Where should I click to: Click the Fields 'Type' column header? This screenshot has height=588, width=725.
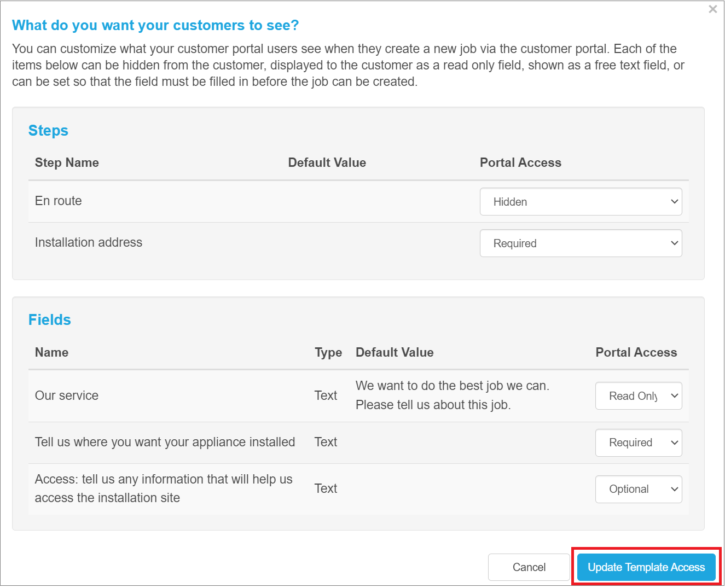(328, 353)
